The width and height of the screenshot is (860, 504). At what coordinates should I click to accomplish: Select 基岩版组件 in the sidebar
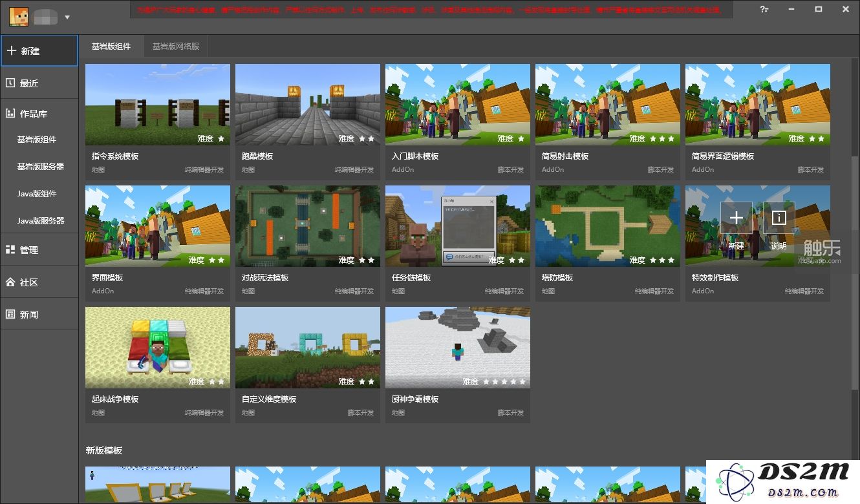[x=37, y=140]
